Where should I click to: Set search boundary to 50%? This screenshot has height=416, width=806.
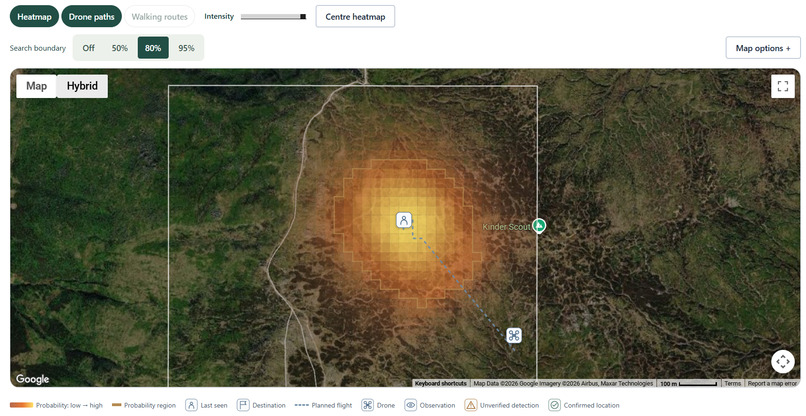pyautogui.click(x=120, y=48)
